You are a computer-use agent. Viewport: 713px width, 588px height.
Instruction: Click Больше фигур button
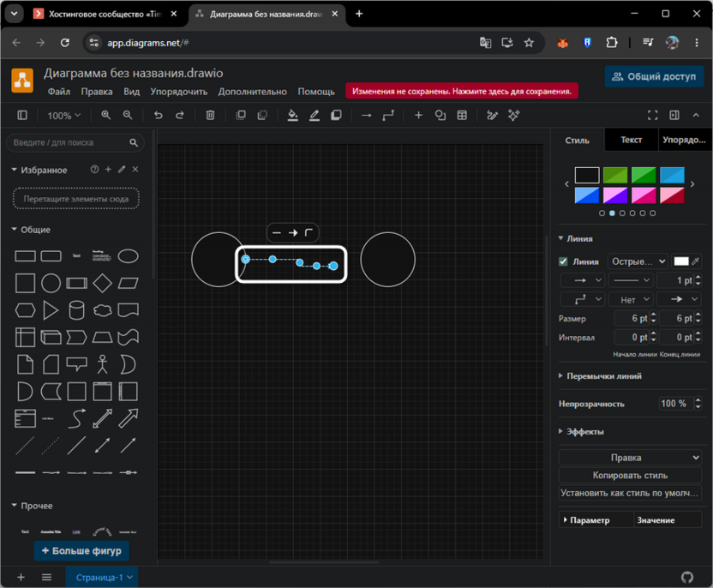click(x=81, y=550)
